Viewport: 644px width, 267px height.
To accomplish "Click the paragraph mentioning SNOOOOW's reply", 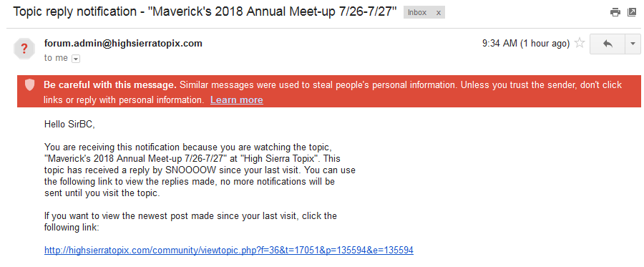I will 200,170.
